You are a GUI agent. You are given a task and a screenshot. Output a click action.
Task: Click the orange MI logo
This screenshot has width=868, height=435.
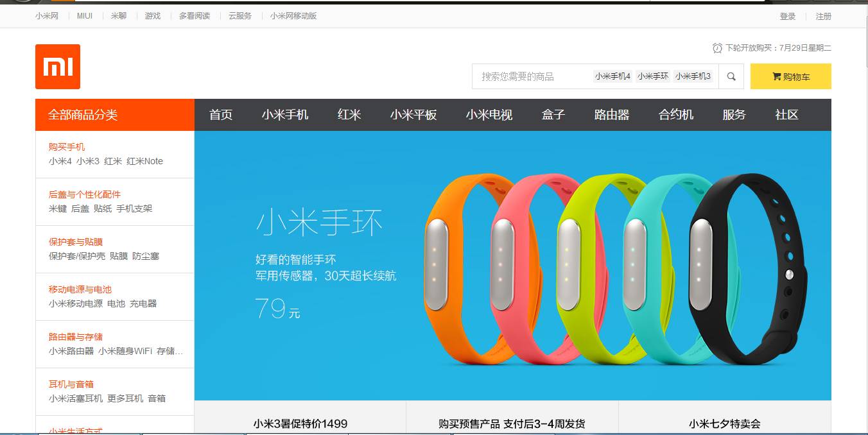(x=58, y=67)
